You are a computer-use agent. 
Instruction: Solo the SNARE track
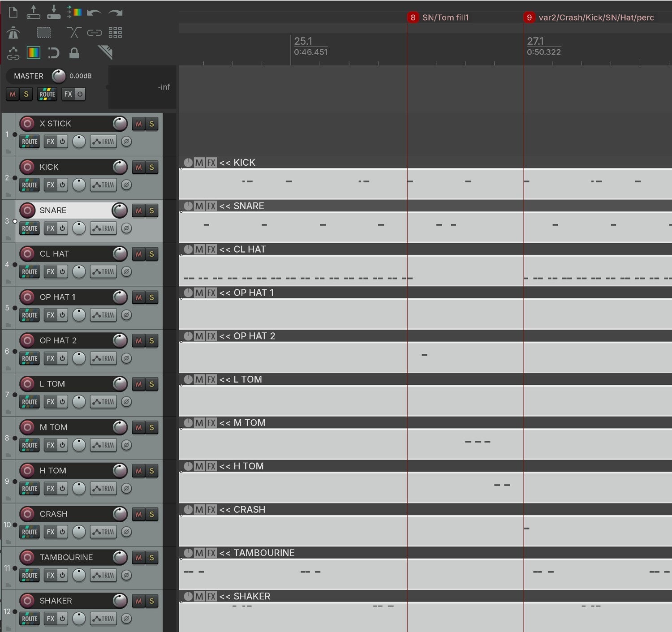[x=151, y=211]
